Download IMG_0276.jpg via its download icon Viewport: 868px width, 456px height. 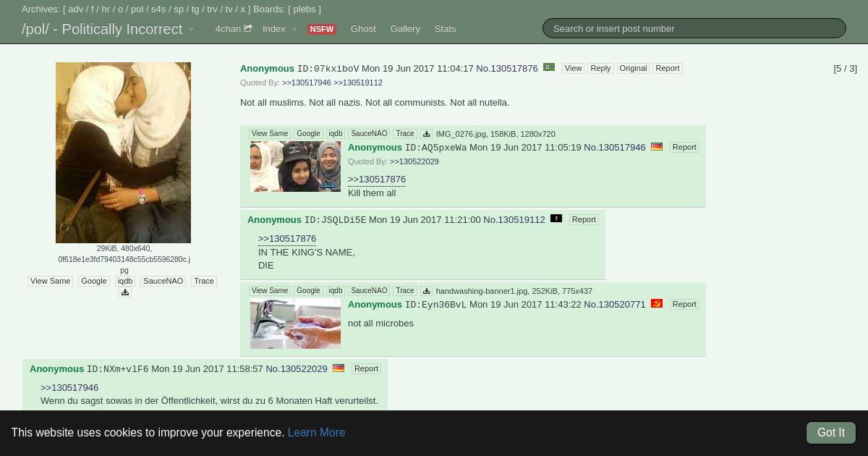[426, 134]
